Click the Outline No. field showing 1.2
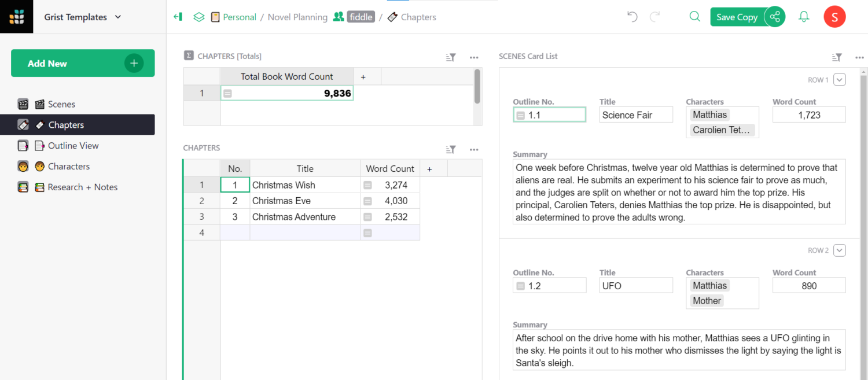 click(549, 286)
